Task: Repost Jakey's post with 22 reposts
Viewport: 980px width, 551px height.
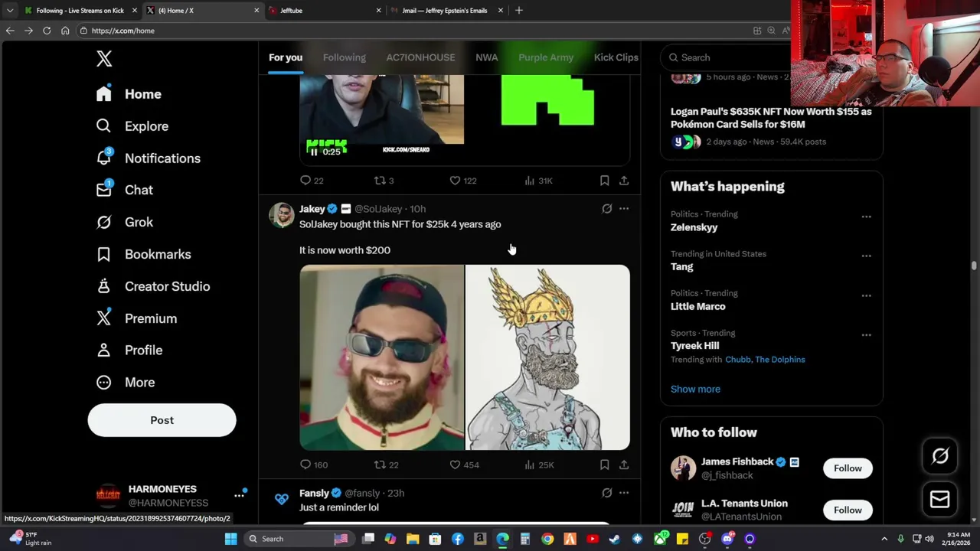Action: [386, 465]
